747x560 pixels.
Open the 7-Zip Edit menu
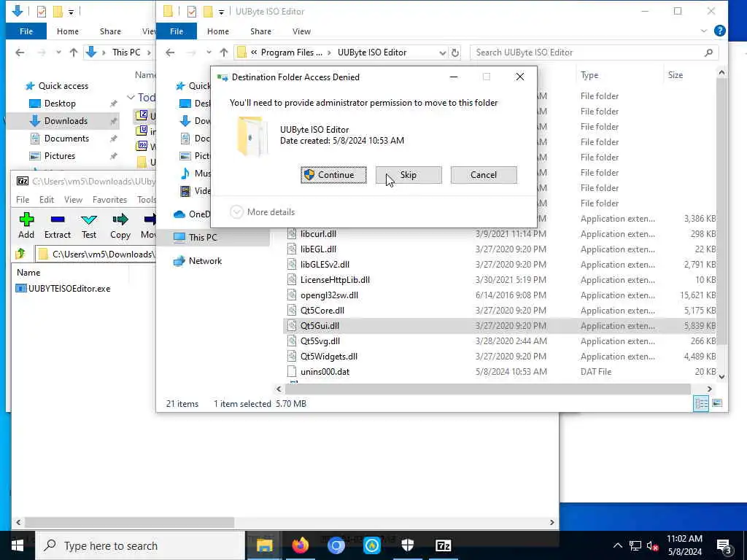click(46, 200)
